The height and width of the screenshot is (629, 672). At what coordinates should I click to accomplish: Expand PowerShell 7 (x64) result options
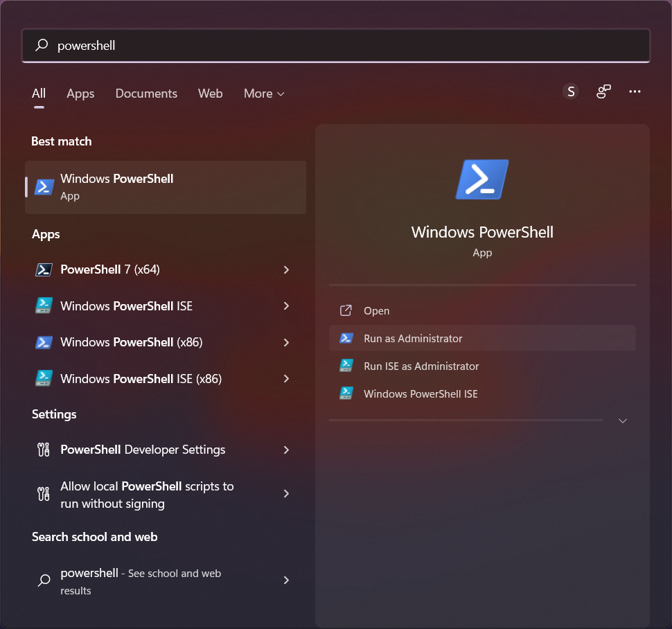pos(286,269)
